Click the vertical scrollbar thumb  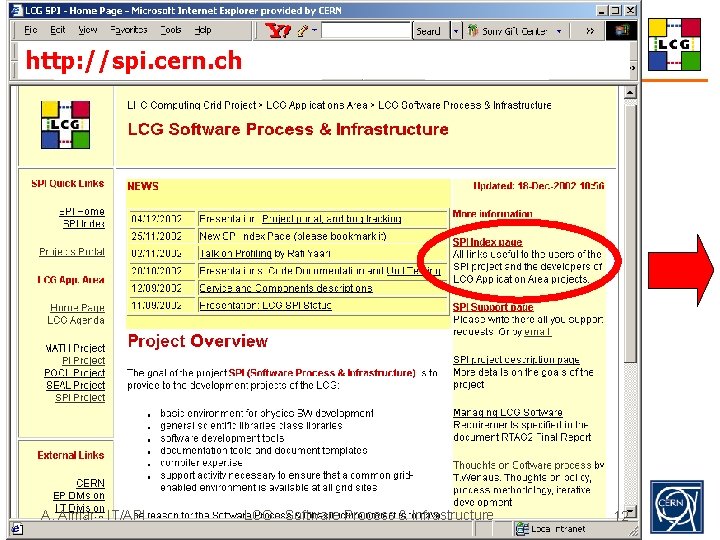[x=630, y=232]
